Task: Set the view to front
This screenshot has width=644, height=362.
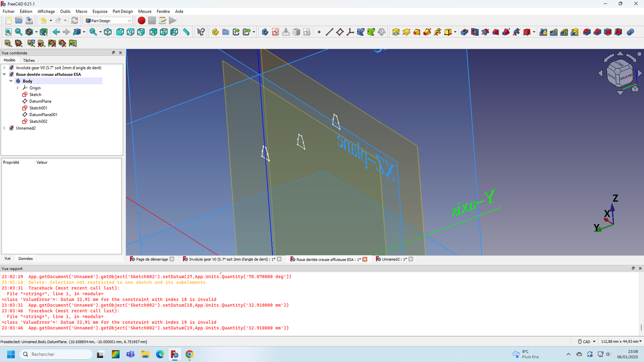Action: tap(120, 32)
